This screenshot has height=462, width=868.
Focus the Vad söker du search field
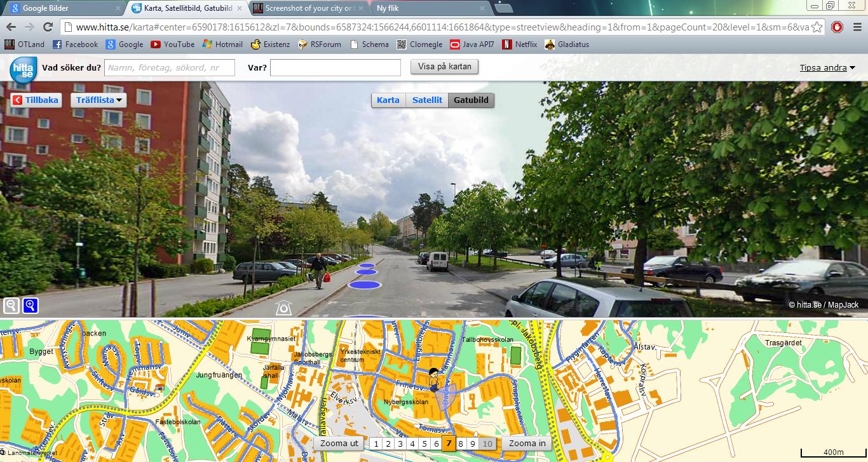click(170, 68)
